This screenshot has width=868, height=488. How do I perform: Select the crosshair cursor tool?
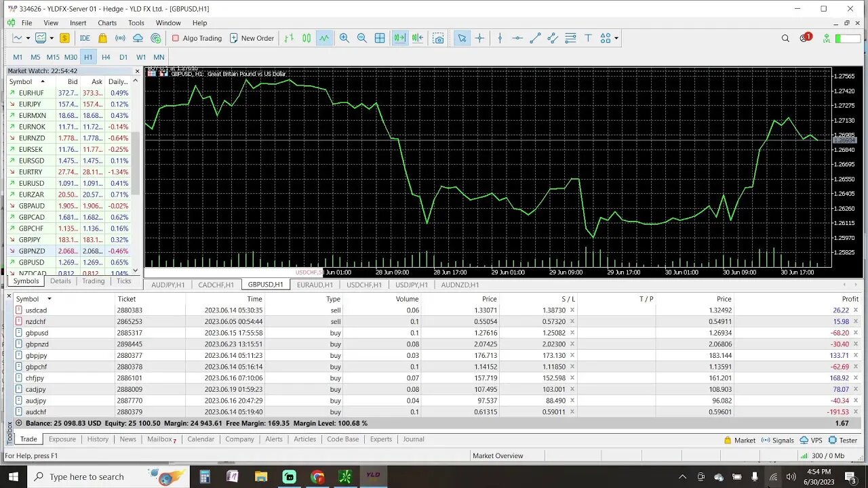click(x=479, y=38)
